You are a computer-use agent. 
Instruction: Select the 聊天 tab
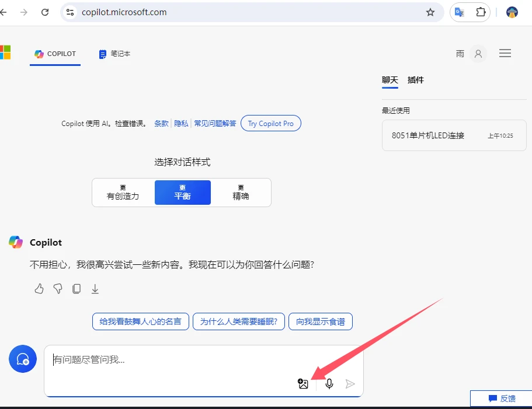click(390, 80)
